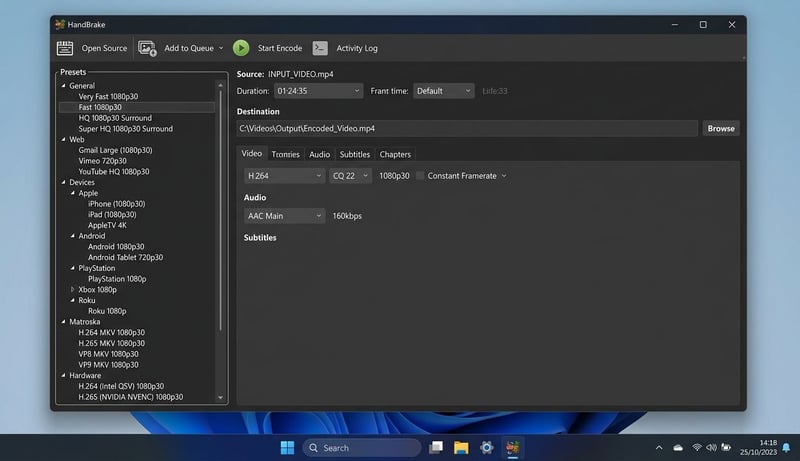800x461 pixels.
Task: Select the YouTube HQ 1080p30 preset
Action: tap(114, 171)
